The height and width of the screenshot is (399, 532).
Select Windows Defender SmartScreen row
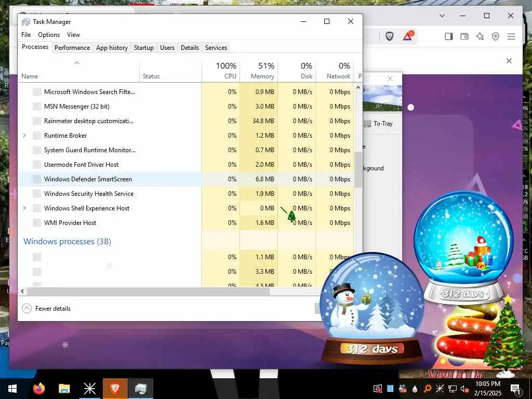186,179
